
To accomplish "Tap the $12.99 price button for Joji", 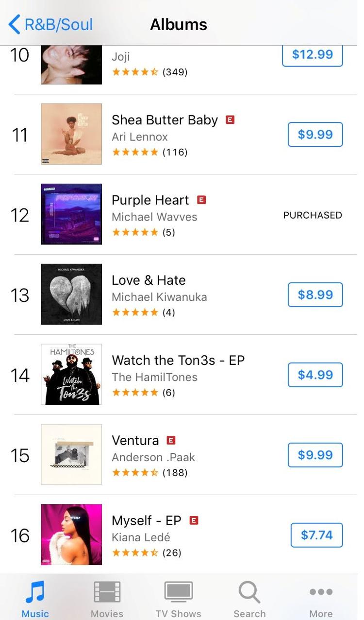I will (x=313, y=54).
